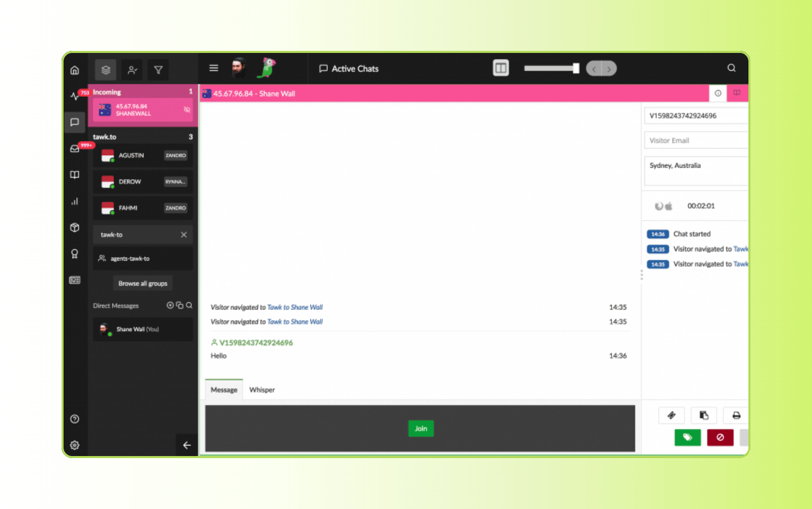Expand the Incoming chats section header

[x=143, y=92]
